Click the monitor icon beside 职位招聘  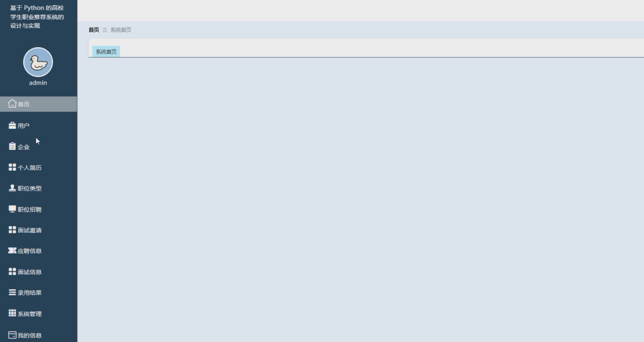(x=12, y=209)
